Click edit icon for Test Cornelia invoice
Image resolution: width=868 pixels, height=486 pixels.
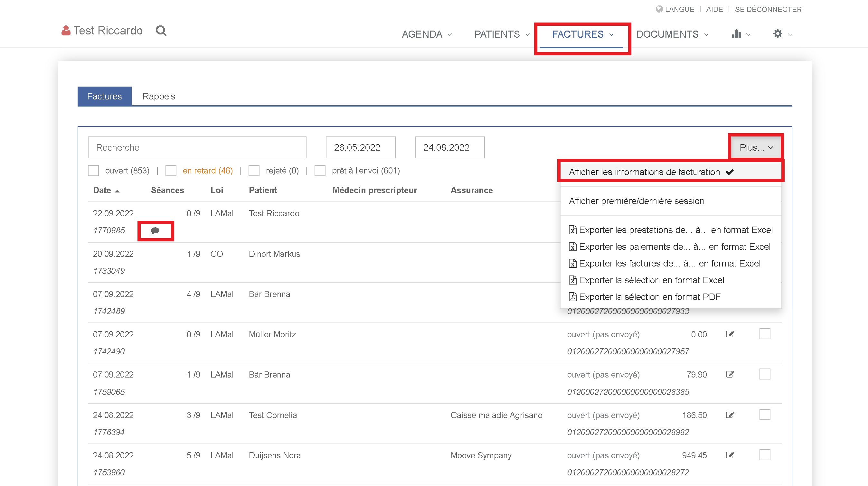point(730,415)
